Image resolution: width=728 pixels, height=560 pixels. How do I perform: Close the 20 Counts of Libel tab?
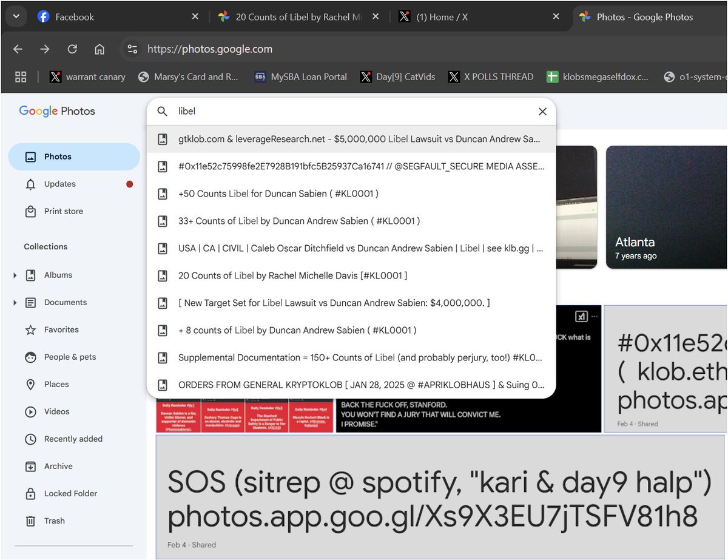[376, 17]
